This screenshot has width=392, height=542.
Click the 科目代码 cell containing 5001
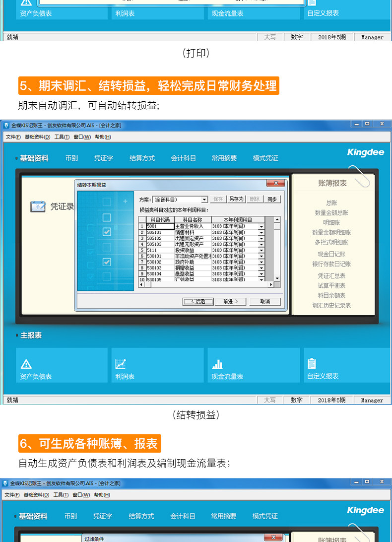(160, 226)
